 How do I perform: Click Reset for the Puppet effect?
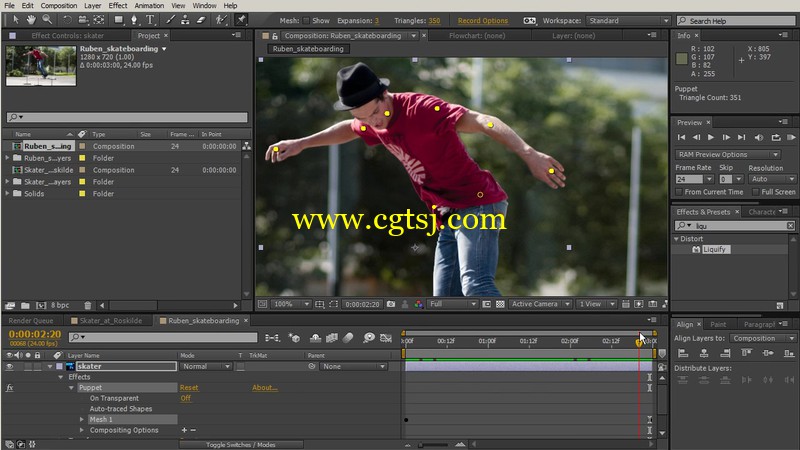click(x=189, y=388)
